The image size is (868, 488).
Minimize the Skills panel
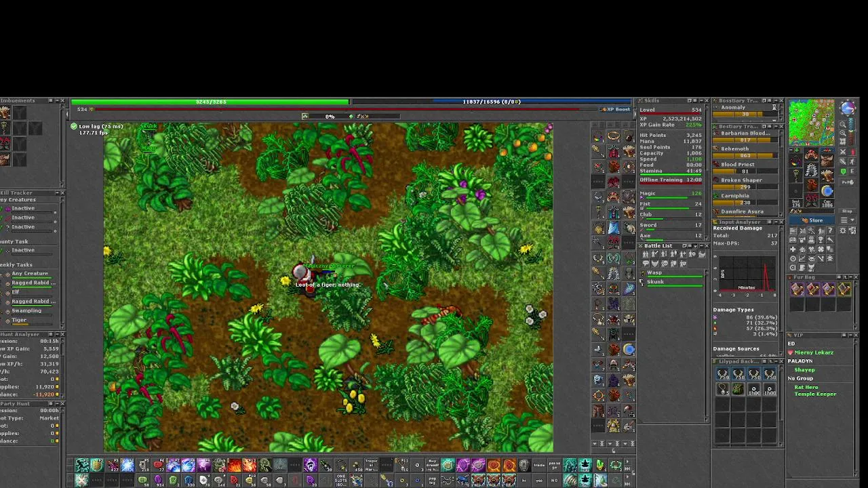coord(701,100)
